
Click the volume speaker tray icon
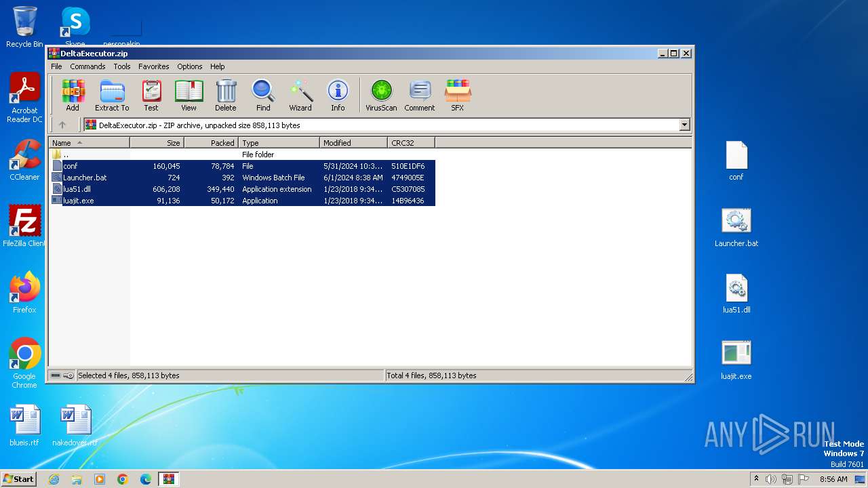pyautogui.click(x=771, y=479)
